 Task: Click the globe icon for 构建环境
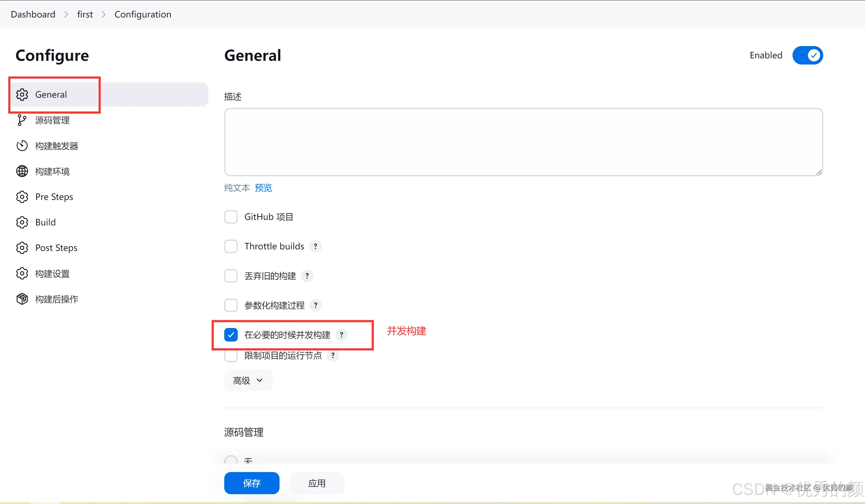22,171
